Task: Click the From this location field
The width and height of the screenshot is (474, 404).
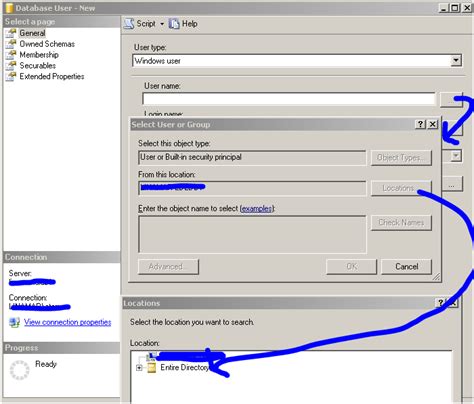Action: point(252,188)
